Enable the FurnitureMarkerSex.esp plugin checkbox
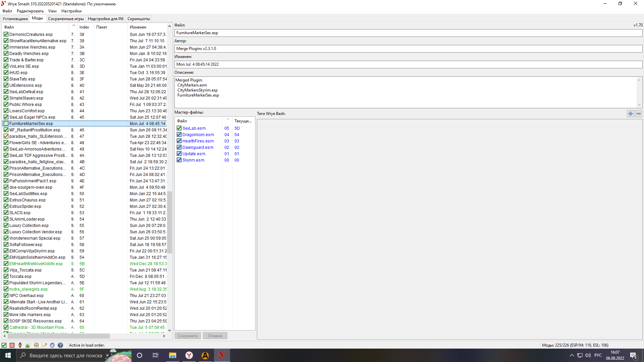644x362 pixels. pyautogui.click(x=6, y=124)
